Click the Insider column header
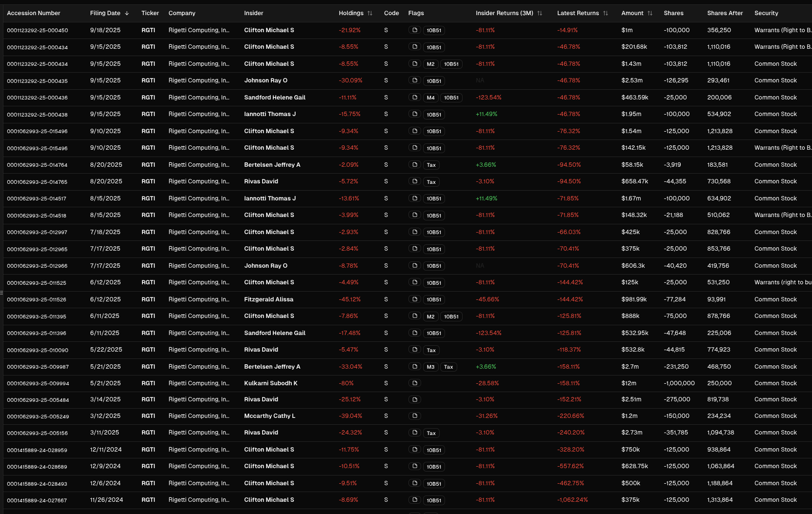 [254, 13]
